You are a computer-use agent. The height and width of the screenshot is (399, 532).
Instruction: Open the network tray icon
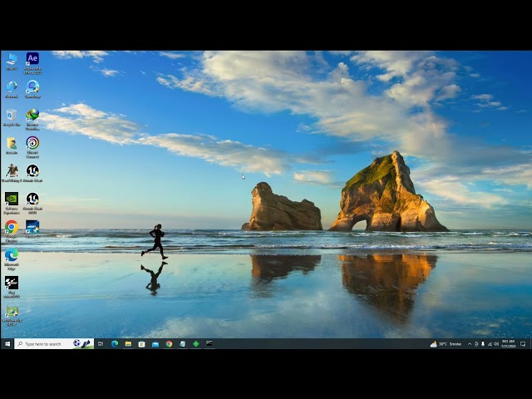(490, 343)
